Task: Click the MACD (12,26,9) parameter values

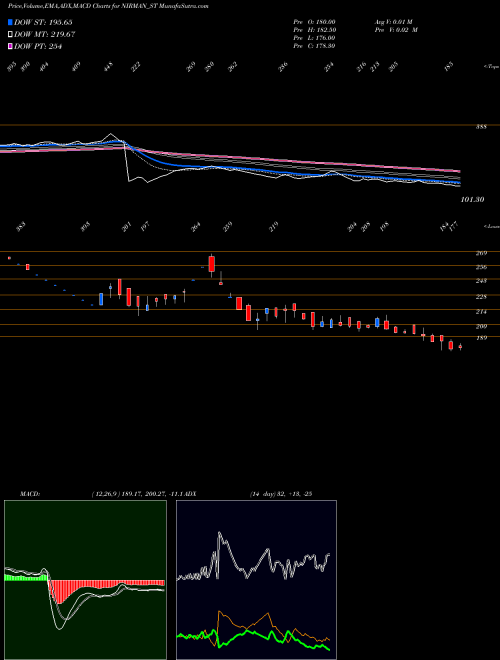Action: [138, 493]
